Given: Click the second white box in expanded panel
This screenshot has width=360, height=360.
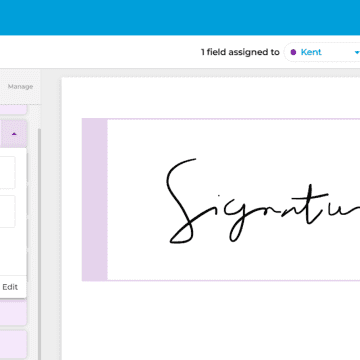Looking at the screenshot, I should [x=7, y=211].
